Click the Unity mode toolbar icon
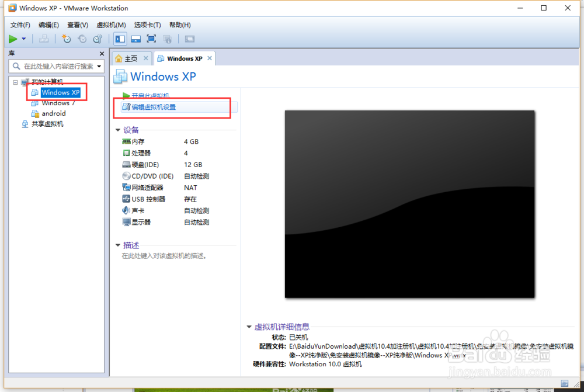This screenshot has width=584, height=392. (x=167, y=39)
